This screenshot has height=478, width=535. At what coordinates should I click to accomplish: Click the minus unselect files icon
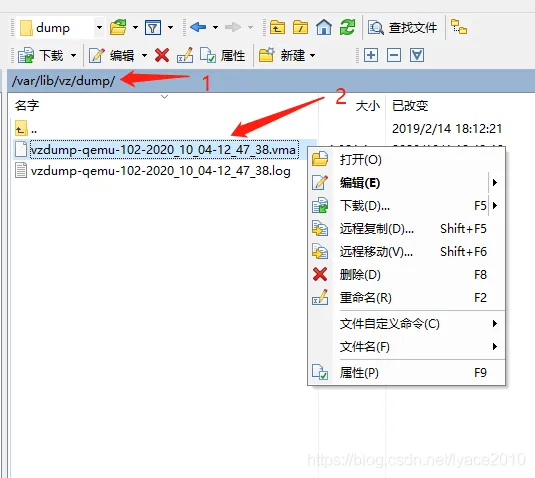pyautogui.click(x=394, y=55)
